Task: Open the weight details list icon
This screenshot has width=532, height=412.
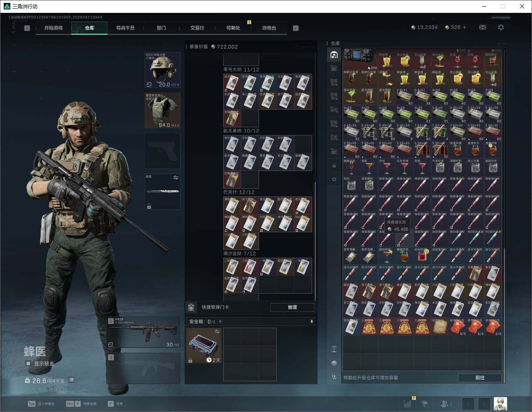Action: pos(71,380)
